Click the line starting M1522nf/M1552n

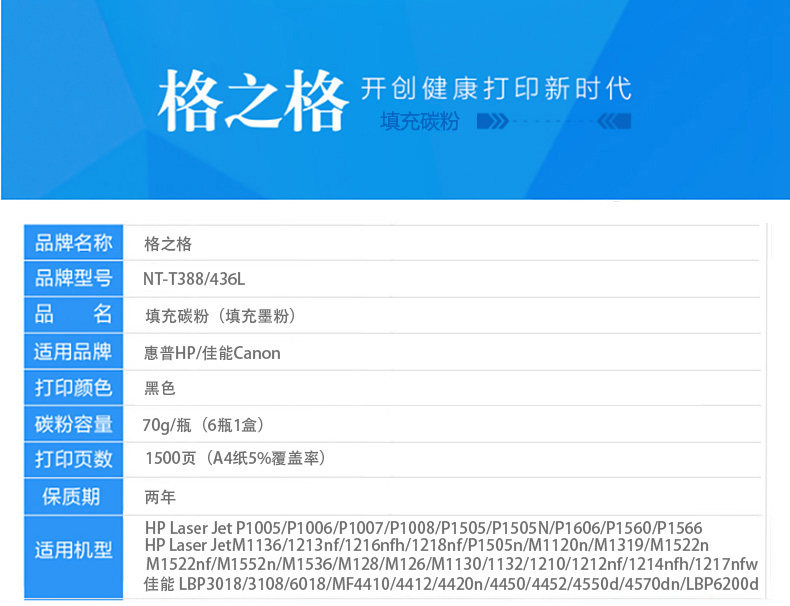click(452, 564)
